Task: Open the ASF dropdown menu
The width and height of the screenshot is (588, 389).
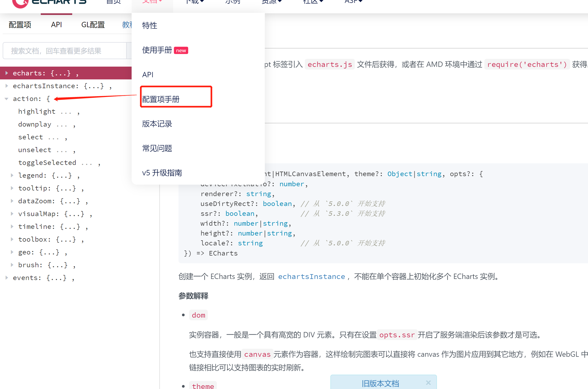Action: click(353, 2)
